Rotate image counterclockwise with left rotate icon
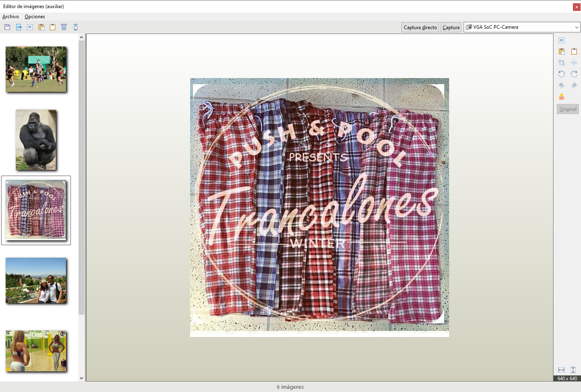 point(562,74)
